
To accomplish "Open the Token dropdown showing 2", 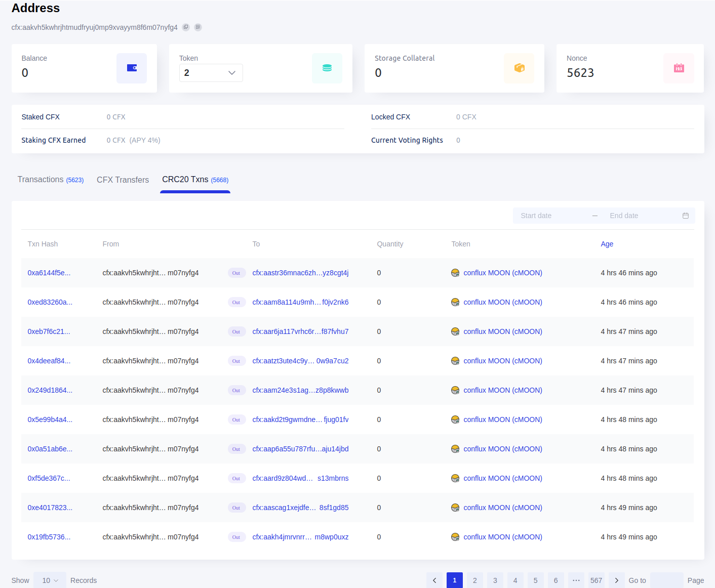I will (x=211, y=73).
